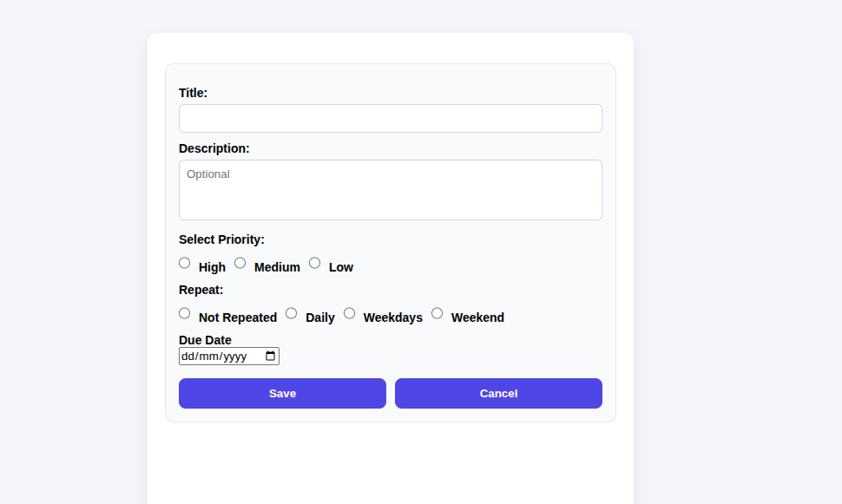The width and height of the screenshot is (842, 504).
Task: Click the yyyy year segment of Due Date
Action: coord(235,357)
